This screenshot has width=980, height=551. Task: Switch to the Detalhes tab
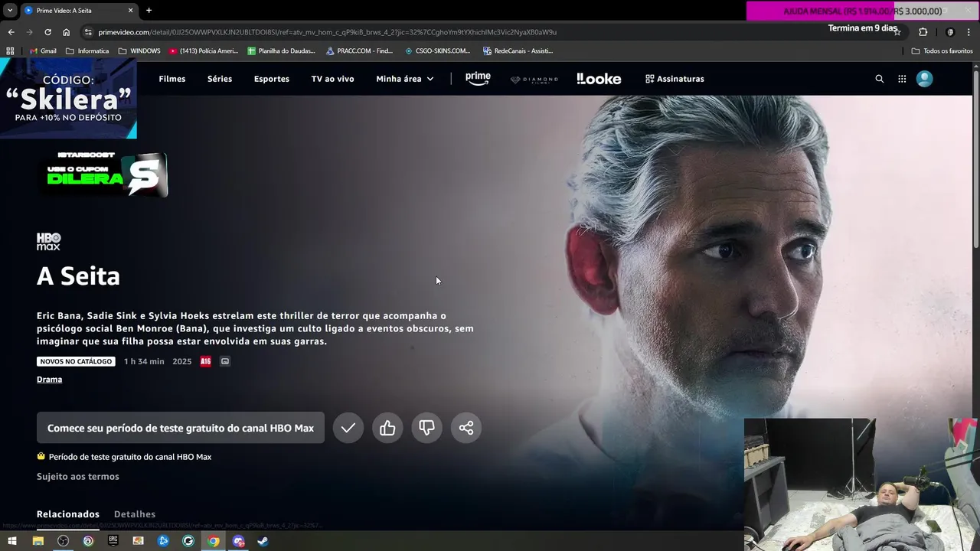coord(135,514)
